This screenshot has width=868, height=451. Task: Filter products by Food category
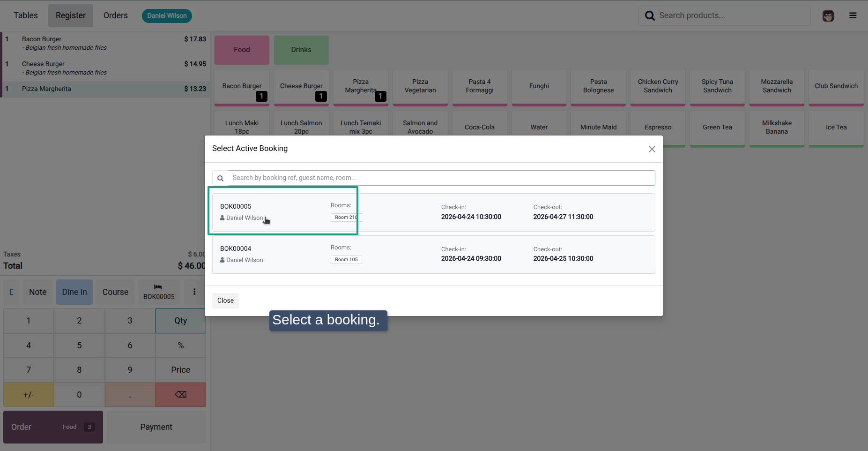point(242,50)
